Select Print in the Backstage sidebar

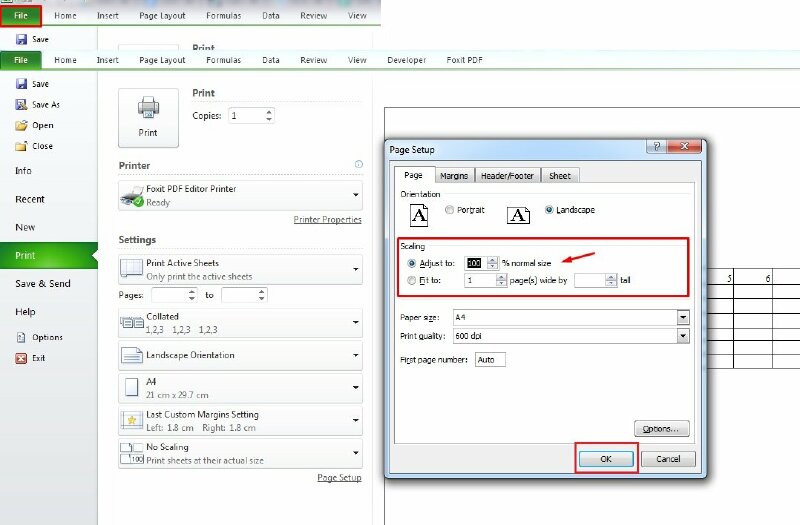49,255
